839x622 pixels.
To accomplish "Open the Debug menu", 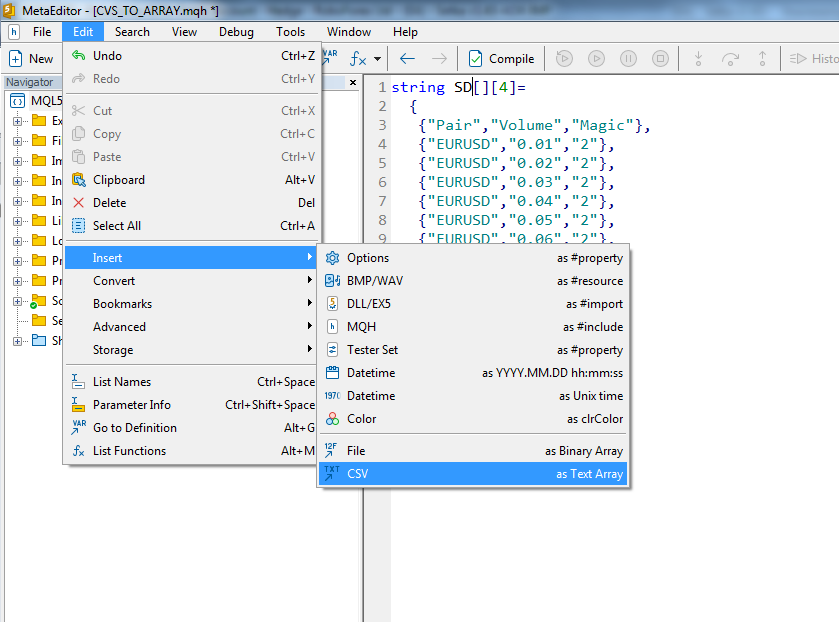I will pyautogui.click(x=236, y=32).
